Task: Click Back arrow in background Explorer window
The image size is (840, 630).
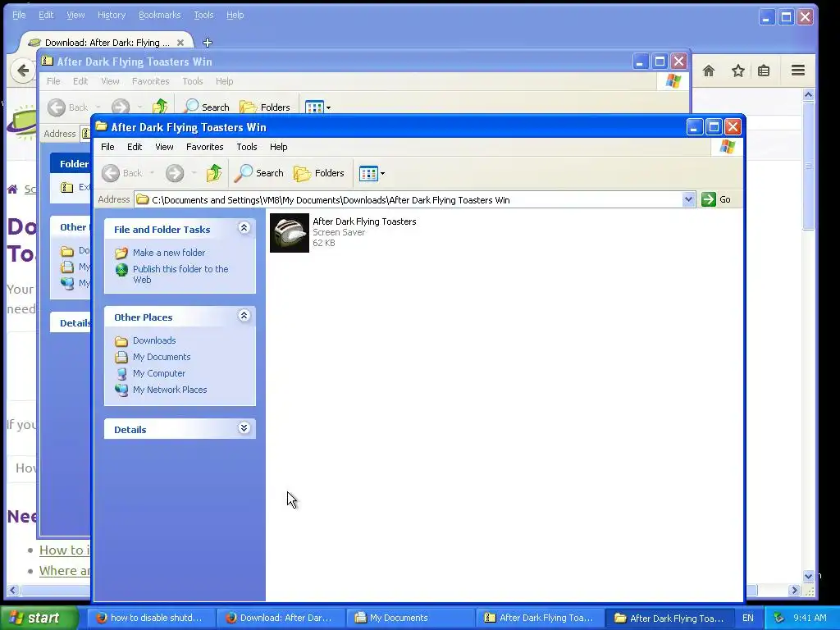Action: [x=57, y=107]
